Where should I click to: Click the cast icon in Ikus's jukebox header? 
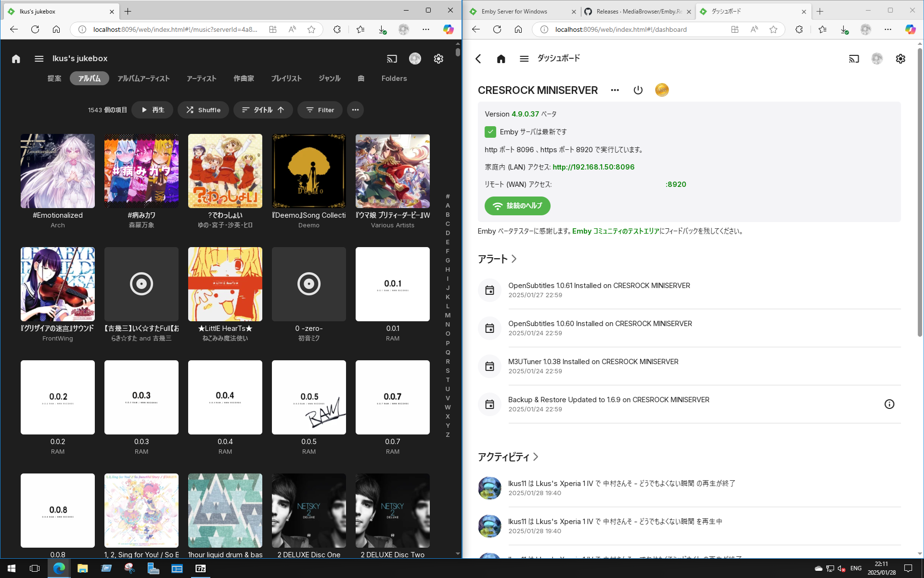coord(392,59)
